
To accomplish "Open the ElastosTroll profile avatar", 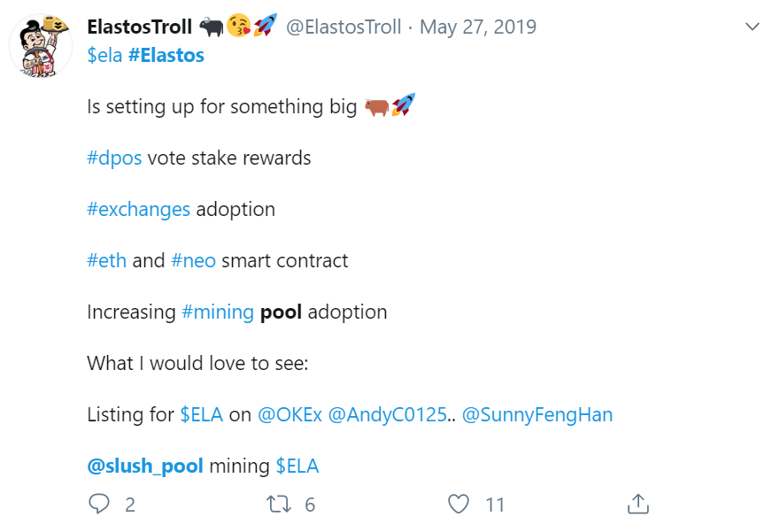I will click(41, 44).
